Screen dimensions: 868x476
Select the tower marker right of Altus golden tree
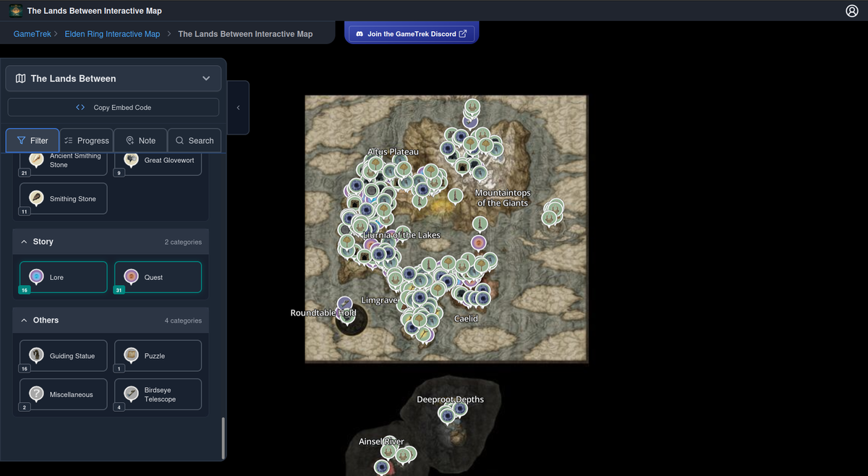pos(455,197)
